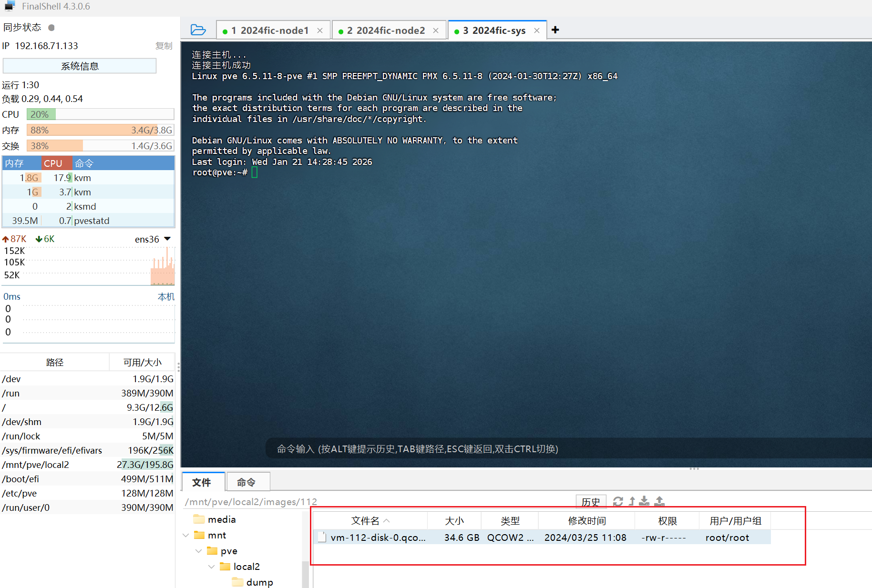Sort processes by 内存 column
Image resolution: width=872 pixels, height=588 pixels.
22,163
